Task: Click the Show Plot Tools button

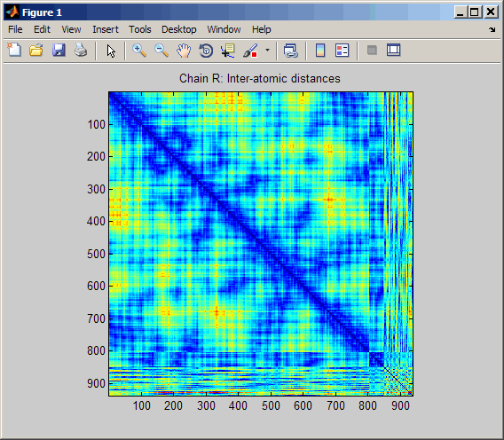Action: [393, 51]
